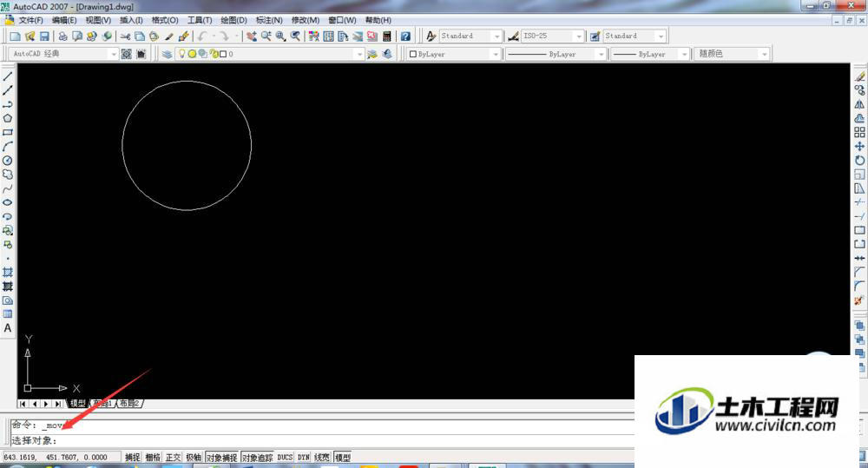Viewport: 868px width, 468px height.
Task: Open the table style Standard dropdown
Action: [x=661, y=36]
